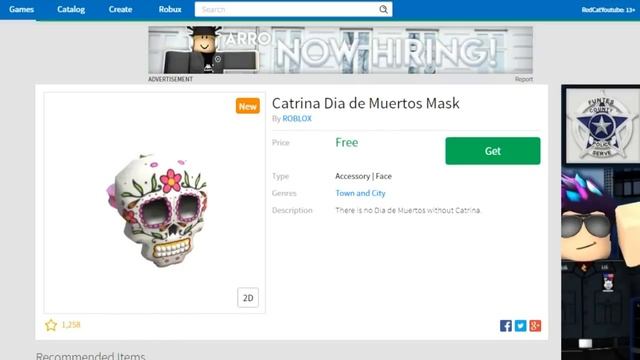
Task: Open the Town and City genre link
Action: [x=360, y=193]
